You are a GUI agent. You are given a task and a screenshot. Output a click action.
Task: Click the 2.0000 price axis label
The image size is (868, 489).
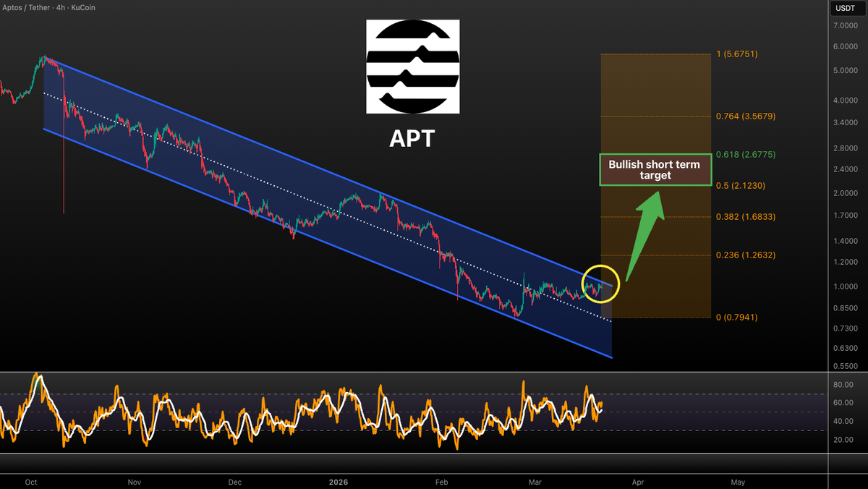[x=846, y=193]
